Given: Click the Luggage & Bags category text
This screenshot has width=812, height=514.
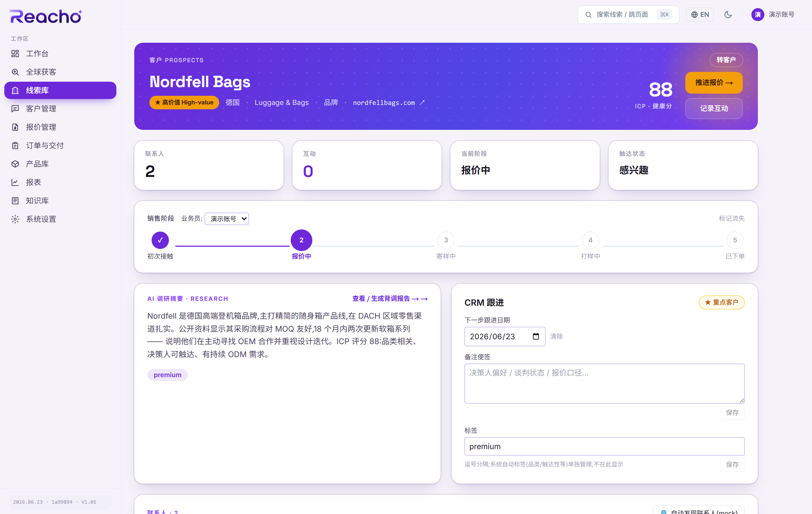Looking at the screenshot, I should (281, 103).
